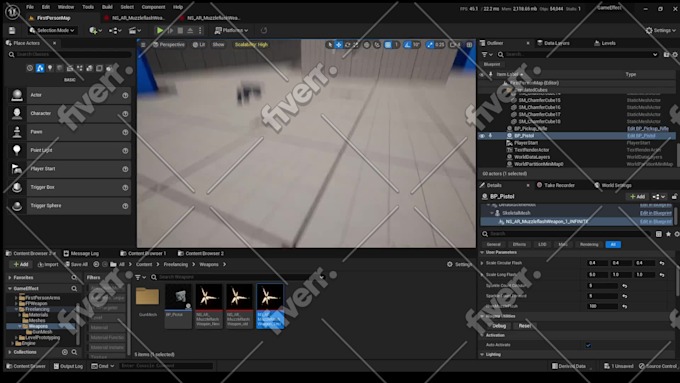680x383 pixels.
Task: Activate the viewport Translate tool
Action: (x=338, y=45)
